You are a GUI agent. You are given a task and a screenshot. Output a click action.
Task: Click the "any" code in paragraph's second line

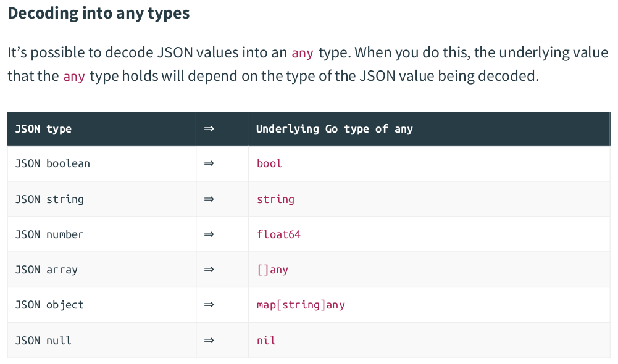[73, 77]
